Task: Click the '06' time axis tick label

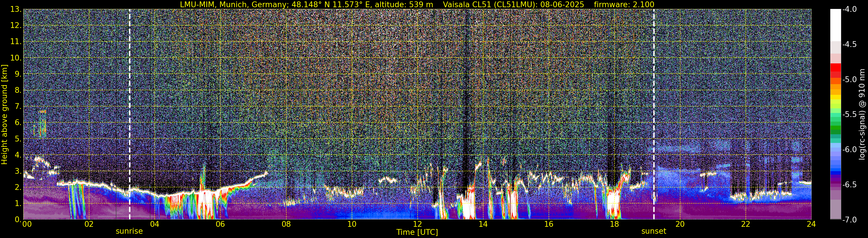Action: tap(220, 224)
